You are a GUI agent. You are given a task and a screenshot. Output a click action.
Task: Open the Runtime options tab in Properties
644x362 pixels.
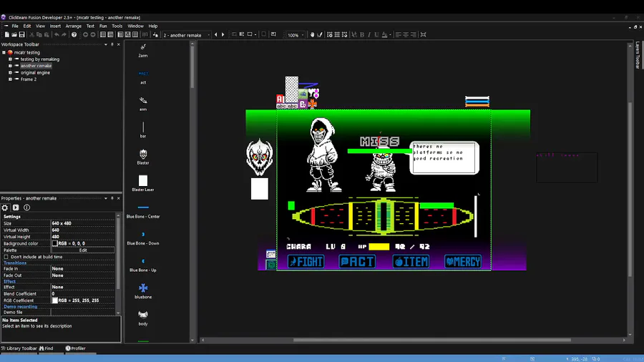tap(16, 207)
